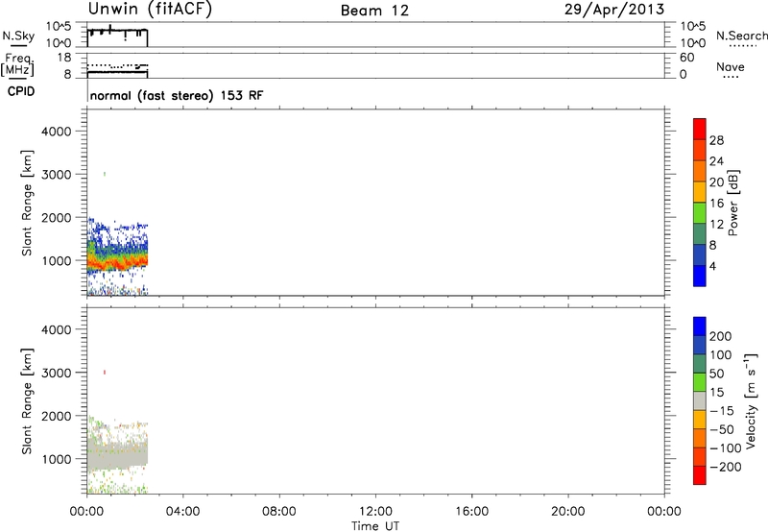Click the "18" tick on the frequency axis
Image resolution: width=768 pixels, height=532 pixels.
coord(64,58)
